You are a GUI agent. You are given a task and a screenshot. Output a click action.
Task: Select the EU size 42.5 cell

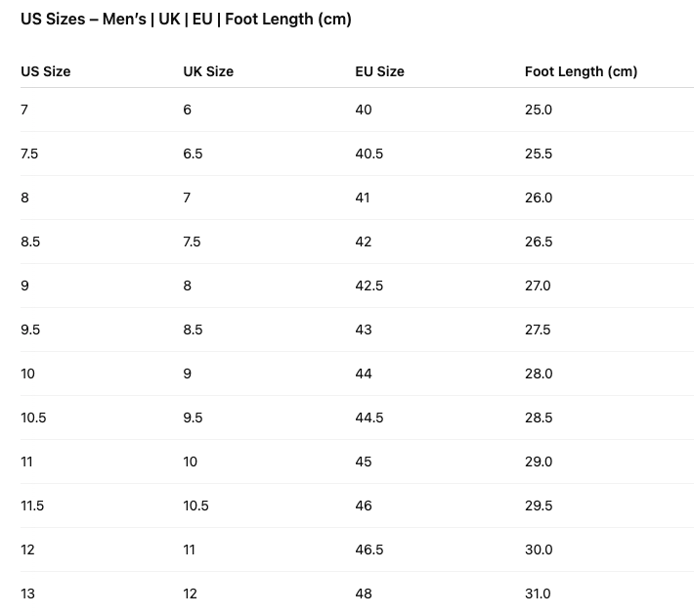pos(369,286)
